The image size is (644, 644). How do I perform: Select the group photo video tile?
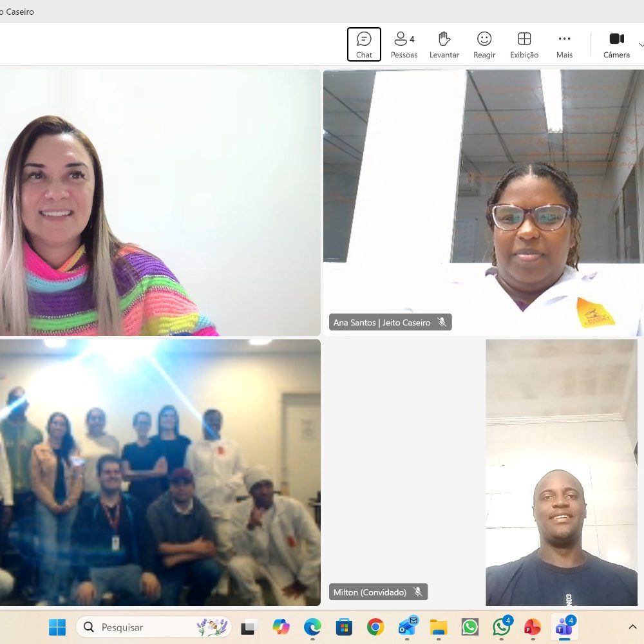tap(160, 472)
